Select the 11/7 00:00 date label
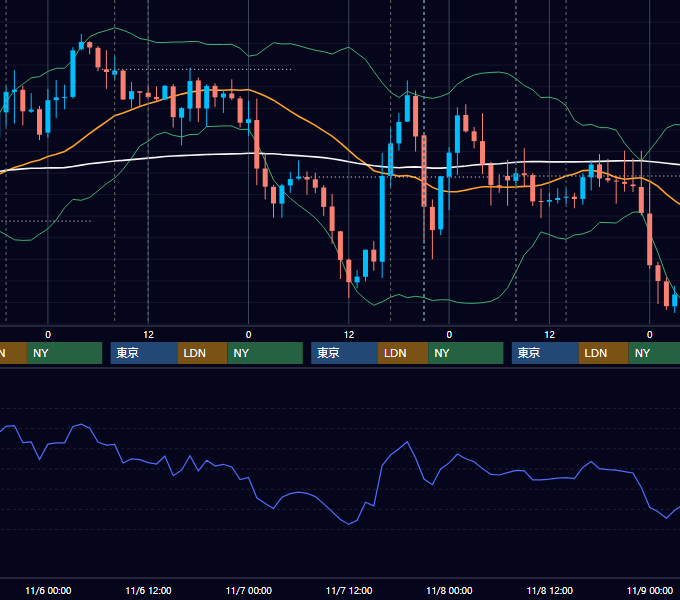Screen dimensions: 680x600 [248, 590]
